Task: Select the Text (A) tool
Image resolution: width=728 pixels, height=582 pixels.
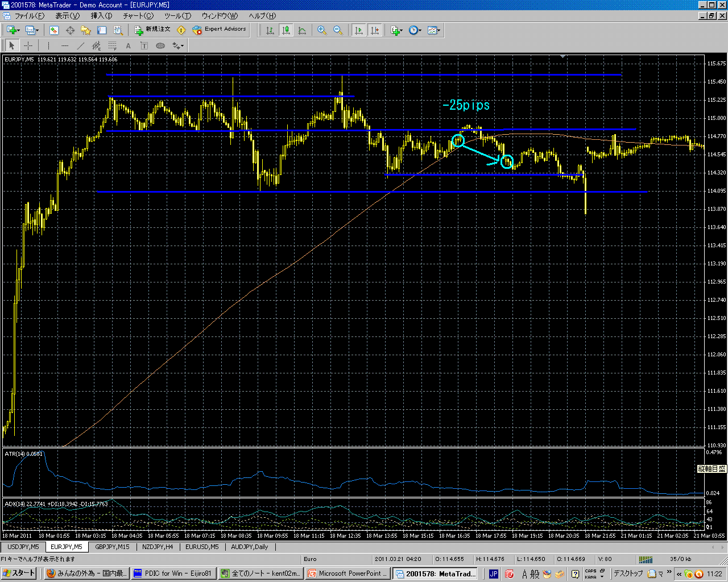Action: 129,46
